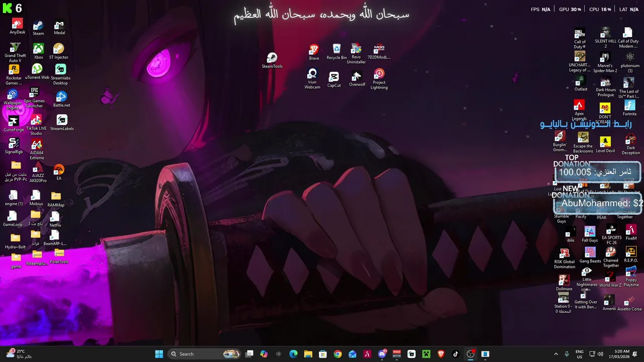
Task: Select the Level Devil shortcut
Action: point(605,144)
